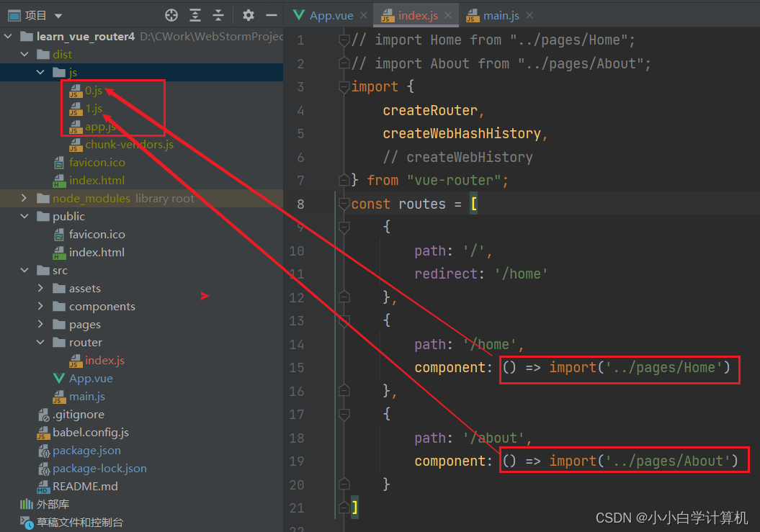Select index.html under public
Viewport: 760px width, 532px height.
(x=97, y=253)
